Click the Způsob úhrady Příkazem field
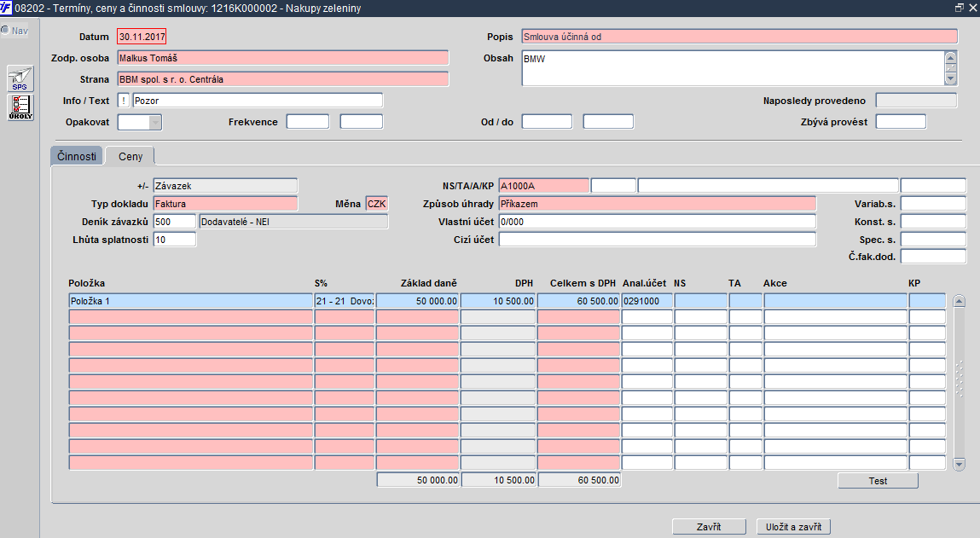The width and height of the screenshot is (980, 538). click(657, 204)
